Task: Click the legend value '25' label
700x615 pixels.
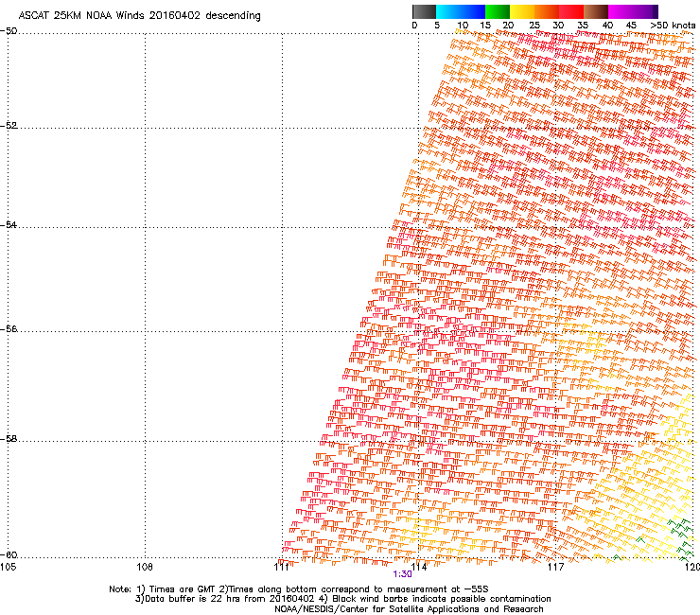Action: pos(534,26)
